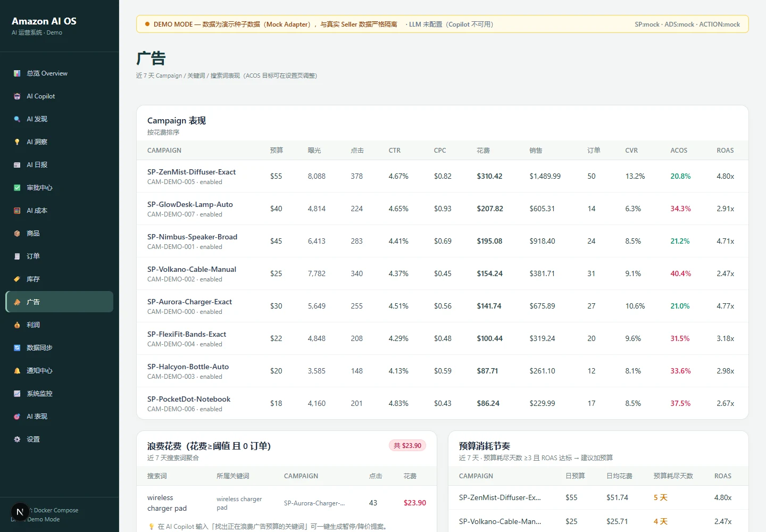Click the 审批中心 green checkmark icon
The image size is (766, 532).
(x=17, y=188)
